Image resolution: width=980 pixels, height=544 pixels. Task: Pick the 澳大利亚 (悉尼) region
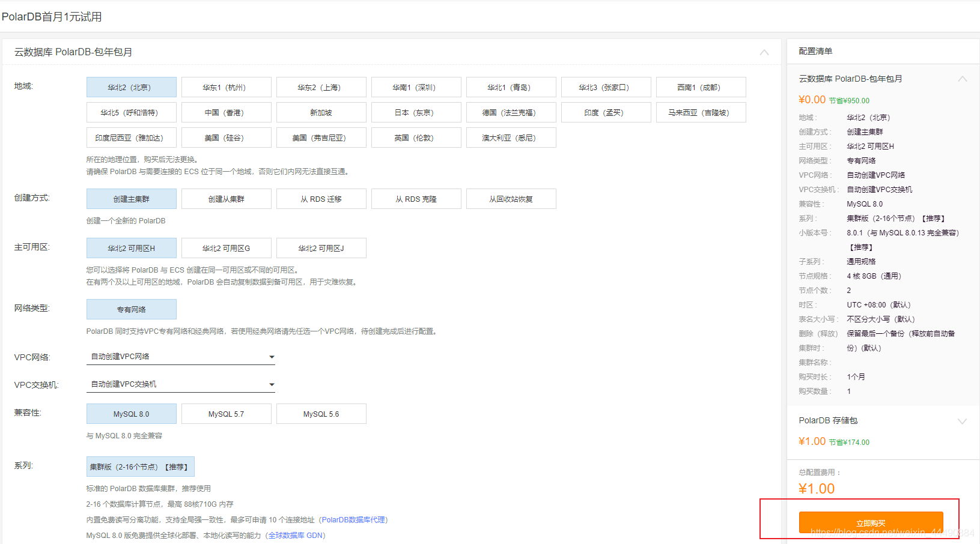[x=511, y=138]
